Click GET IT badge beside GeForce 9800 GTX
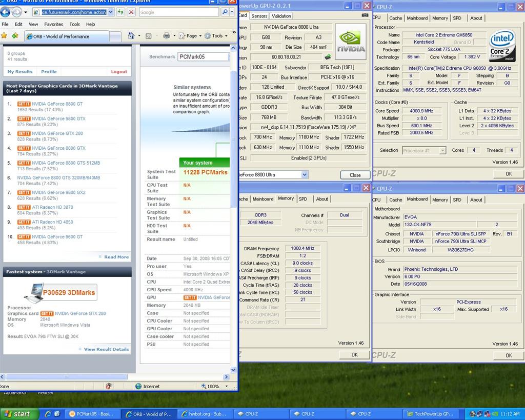This screenshot has width=525, height=420. [24, 118]
